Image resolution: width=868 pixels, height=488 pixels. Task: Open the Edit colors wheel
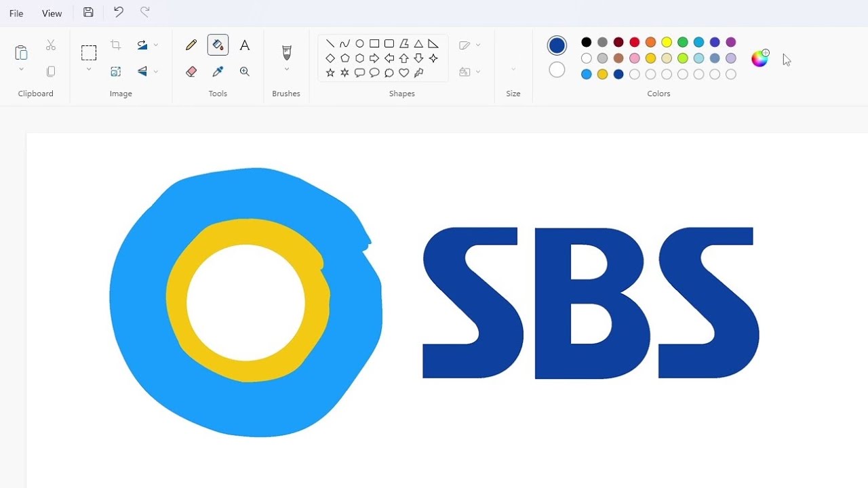(760, 58)
